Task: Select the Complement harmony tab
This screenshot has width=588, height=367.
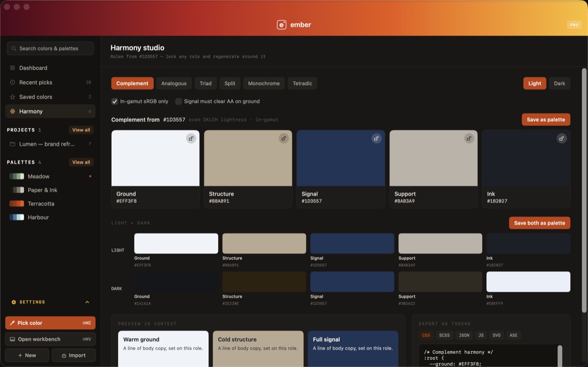Action: [x=132, y=83]
